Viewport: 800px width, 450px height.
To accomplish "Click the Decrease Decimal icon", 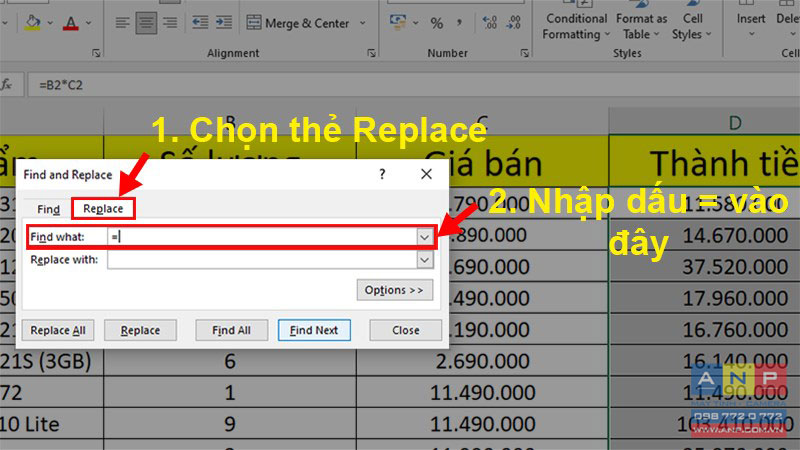I will pos(514,23).
